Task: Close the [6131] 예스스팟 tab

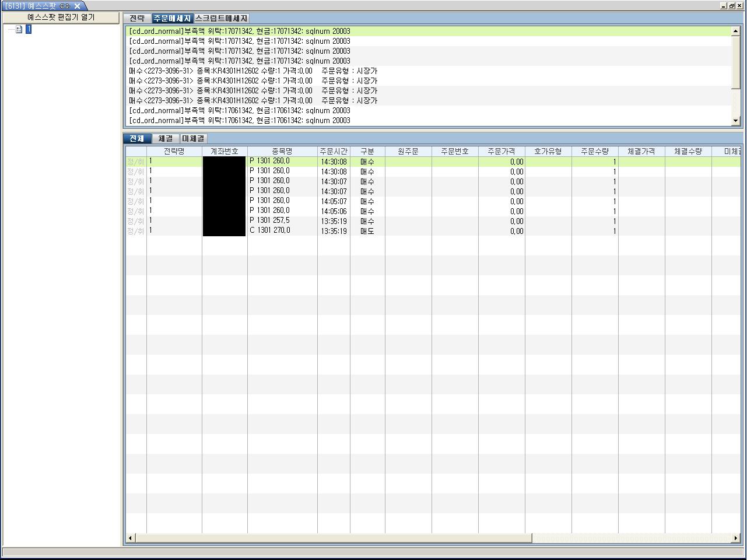Action: tap(77, 6)
